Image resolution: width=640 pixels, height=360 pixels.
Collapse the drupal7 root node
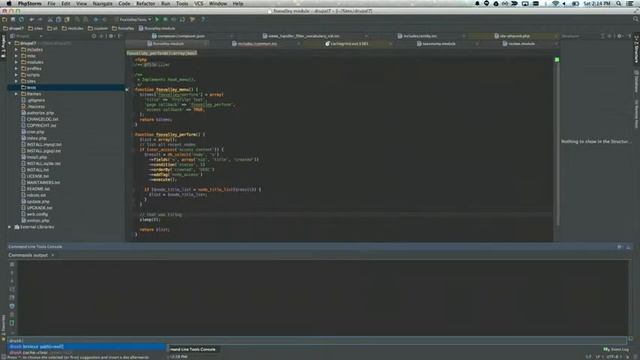tap(10, 43)
